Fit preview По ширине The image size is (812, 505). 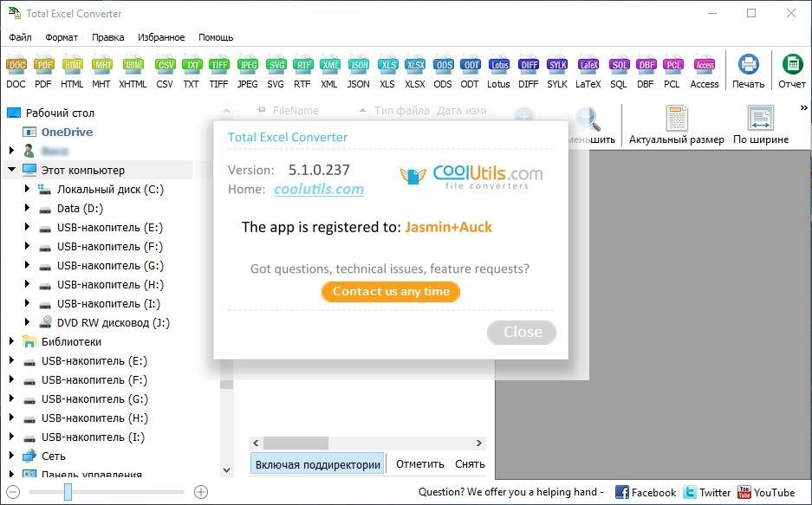pos(761,125)
